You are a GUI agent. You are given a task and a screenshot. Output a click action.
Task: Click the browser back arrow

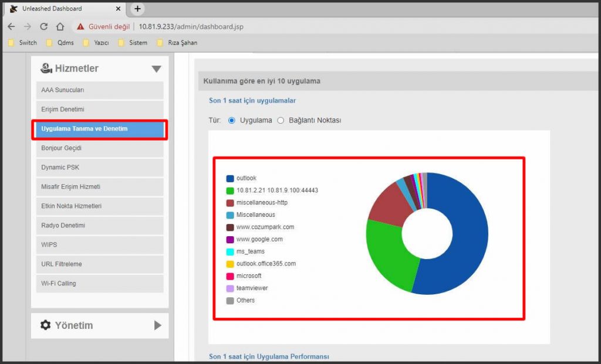(12, 26)
